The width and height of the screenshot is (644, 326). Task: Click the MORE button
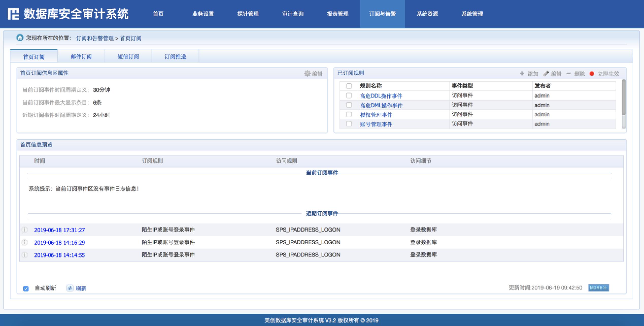point(598,288)
